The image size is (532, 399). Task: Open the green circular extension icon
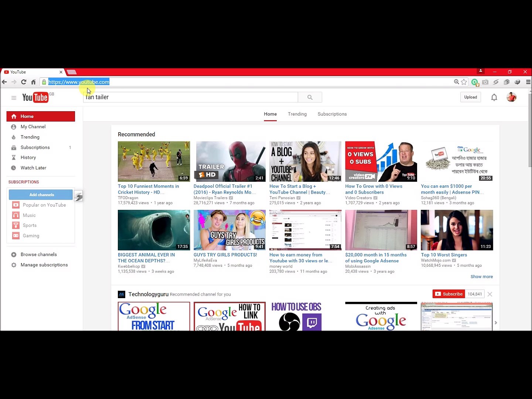[x=475, y=82]
